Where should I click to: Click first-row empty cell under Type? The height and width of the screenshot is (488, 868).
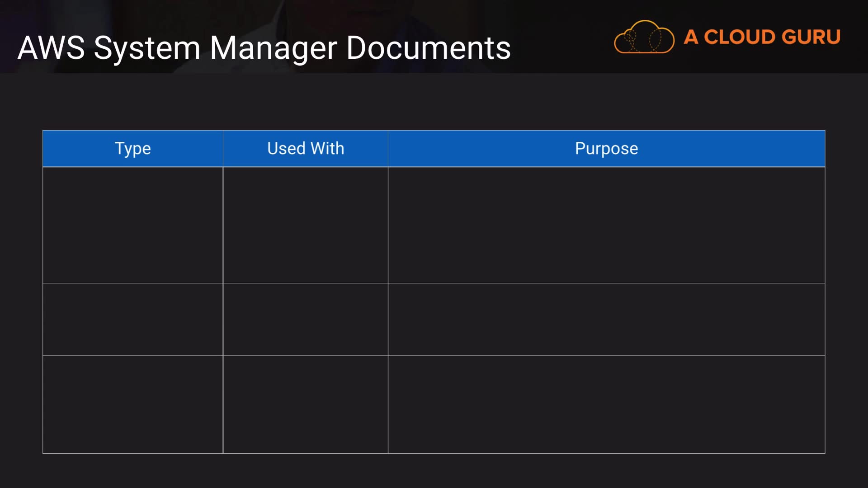[x=132, y=225]
